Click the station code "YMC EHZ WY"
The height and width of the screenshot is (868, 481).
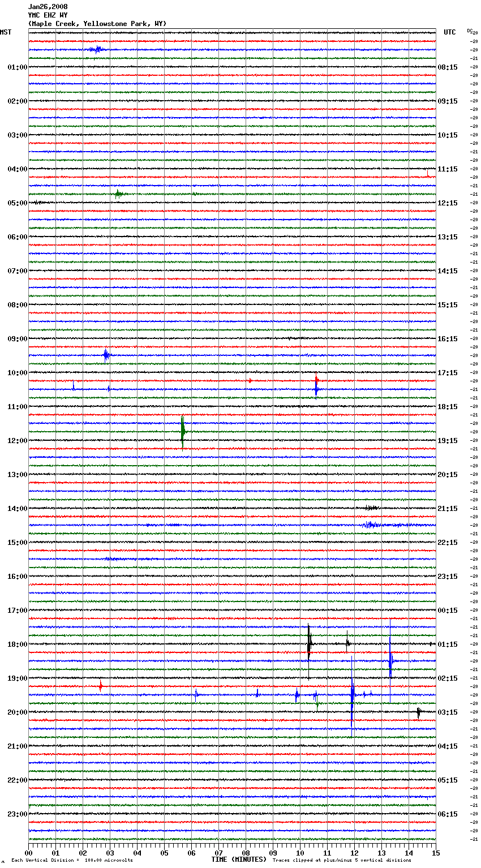click(x=48, y=15)
